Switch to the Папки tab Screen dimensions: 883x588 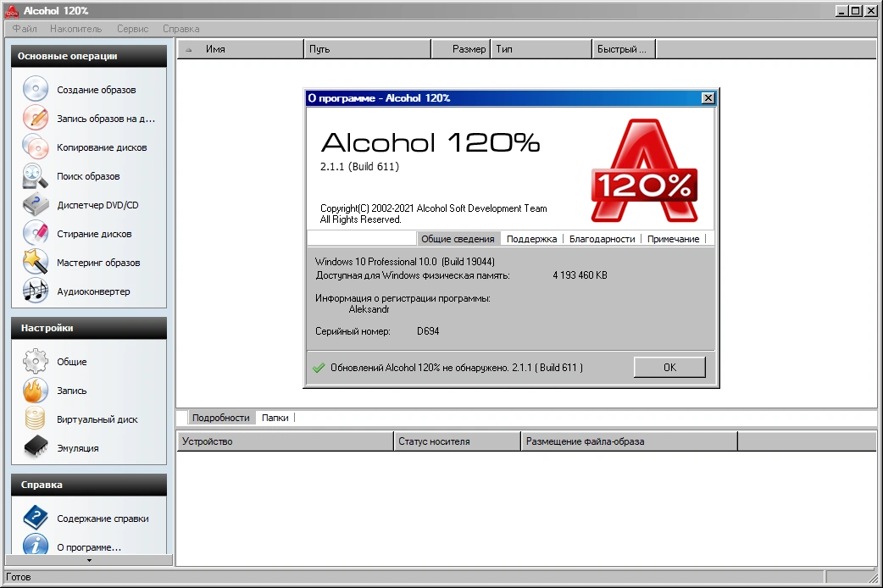tap(275, 418)
